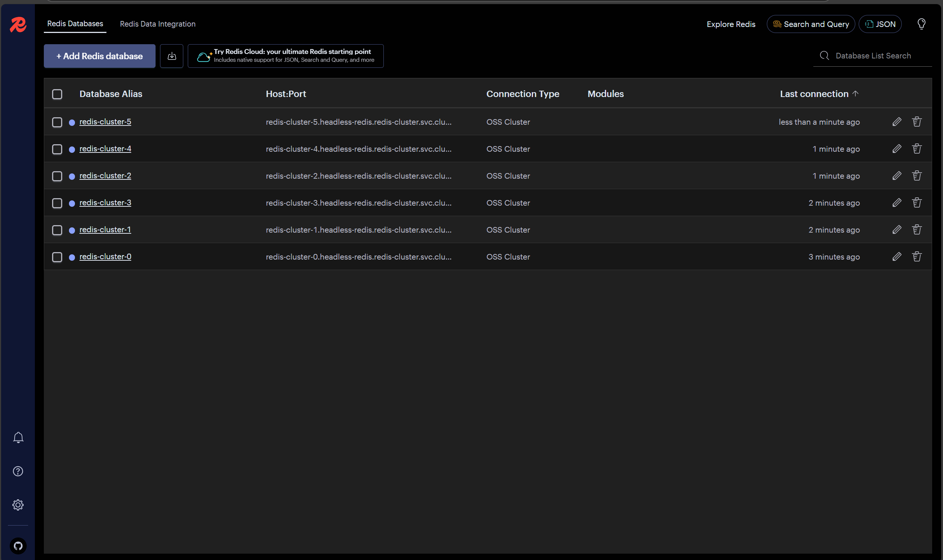
Task: Open the redis-cluster-0 database link
Action: (105, 257)
